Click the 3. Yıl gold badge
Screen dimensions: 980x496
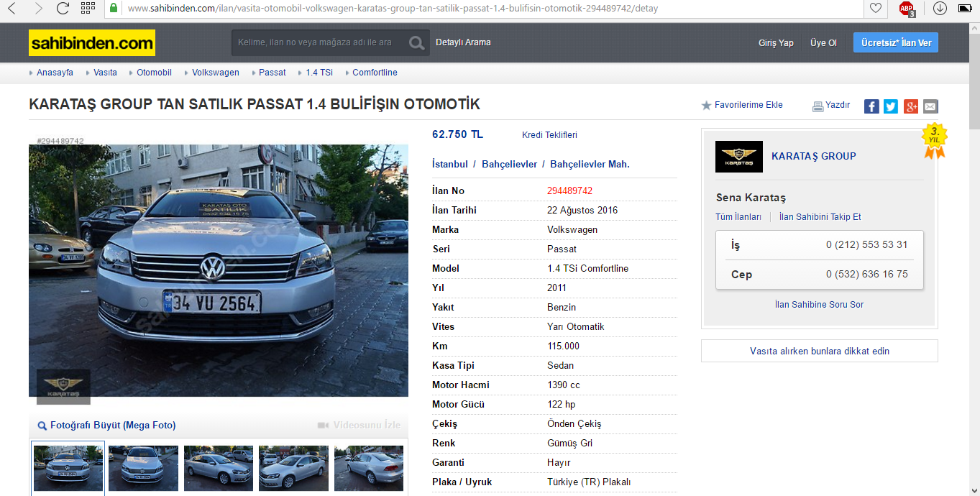[934, 140]
